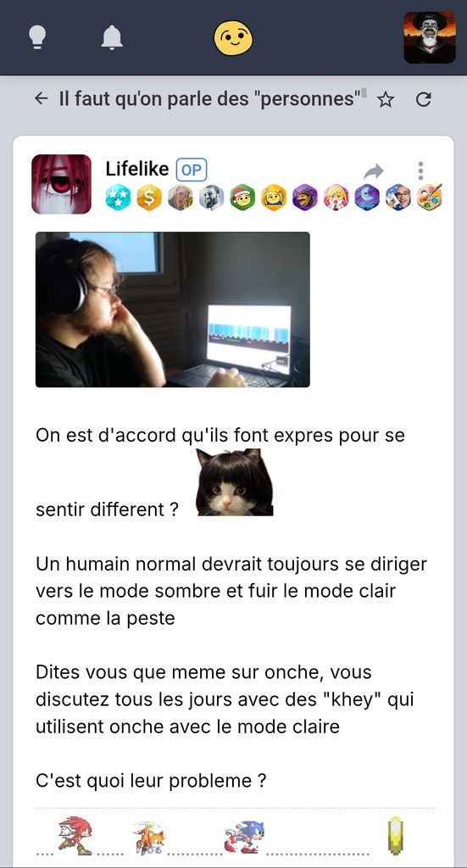Image resolution: width=467 pixels, height=868 pixels.
Task: Click the topic title text
Action: pos(209,99)
